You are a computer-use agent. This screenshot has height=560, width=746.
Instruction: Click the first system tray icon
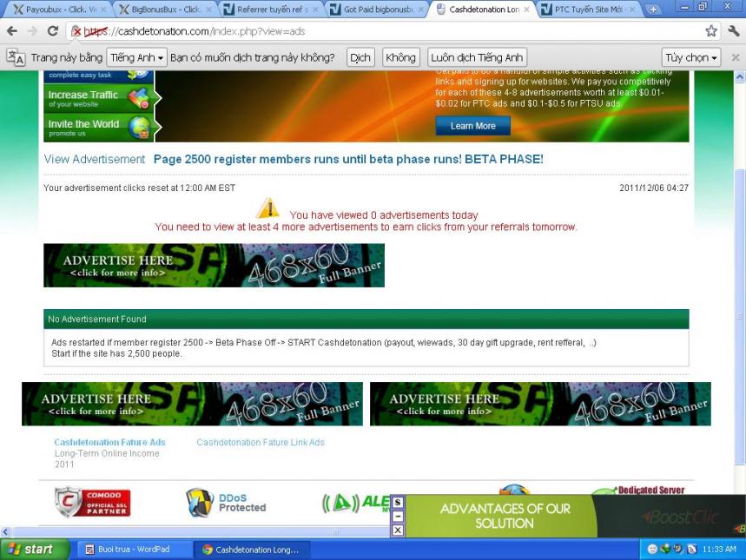click(652, 550)
